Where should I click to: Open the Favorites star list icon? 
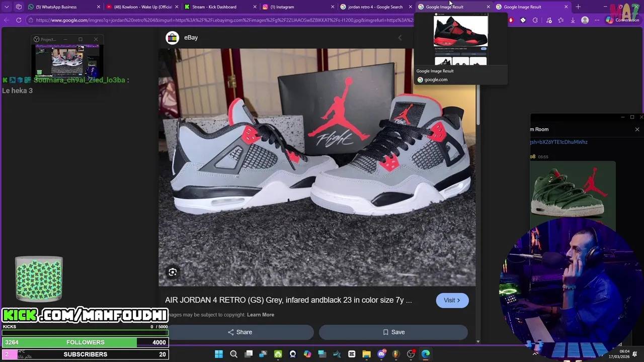[x=560, y=20]
